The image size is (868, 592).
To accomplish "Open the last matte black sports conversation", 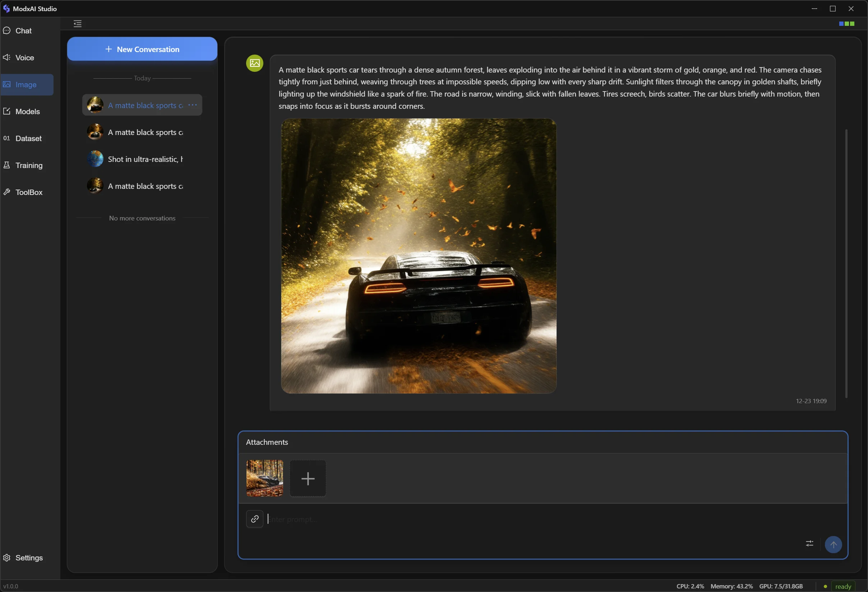I will pos(145,186).
